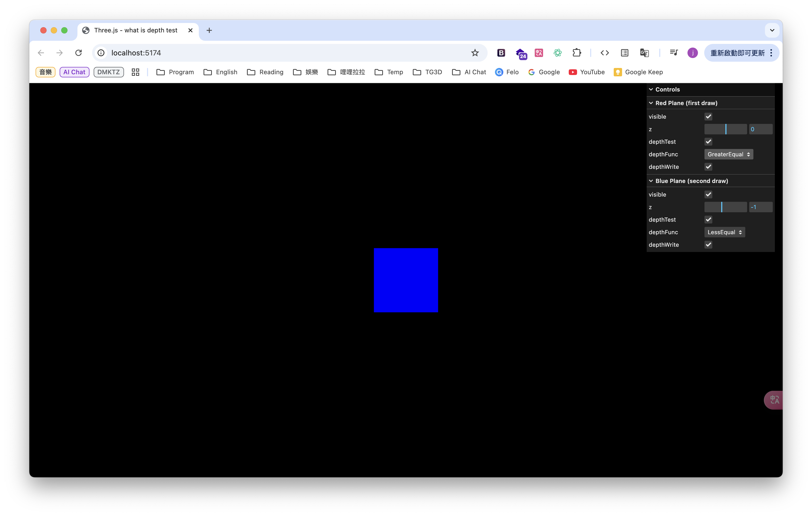Open the Reading bookmarks folder
The image size is (812, 516).
(265, 72)
